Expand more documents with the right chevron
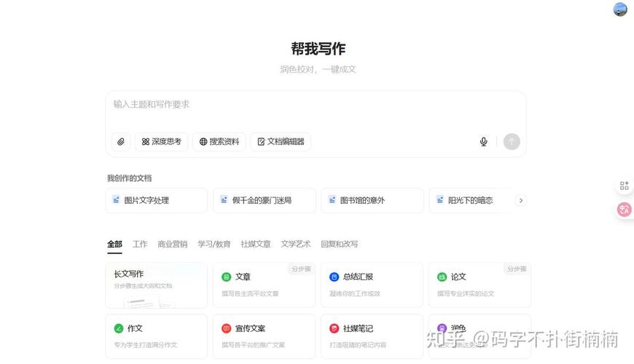Screen dimensions: 634x364 520,200
